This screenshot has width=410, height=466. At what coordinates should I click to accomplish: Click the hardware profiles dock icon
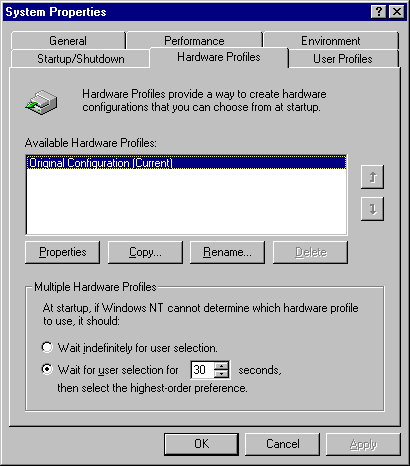coord(41,102)
